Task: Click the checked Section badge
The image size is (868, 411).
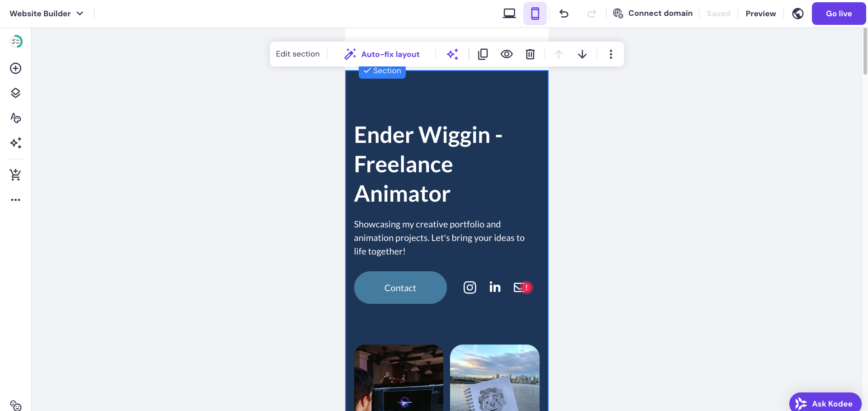Action: pos(382,71)
